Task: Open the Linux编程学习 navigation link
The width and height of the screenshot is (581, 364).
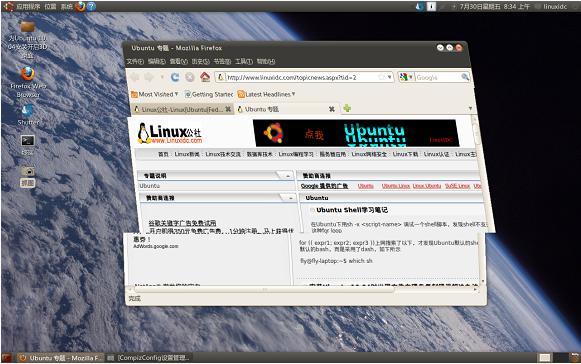Action: (296, 154)
